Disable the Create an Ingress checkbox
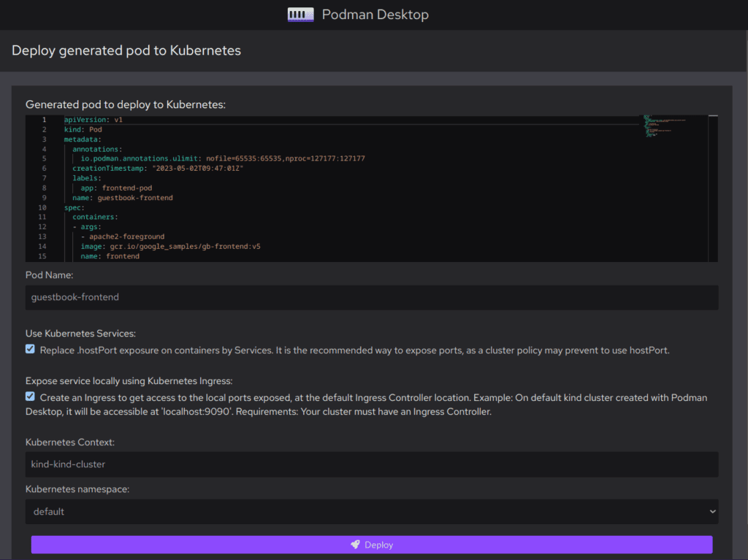 coord(30,396)
